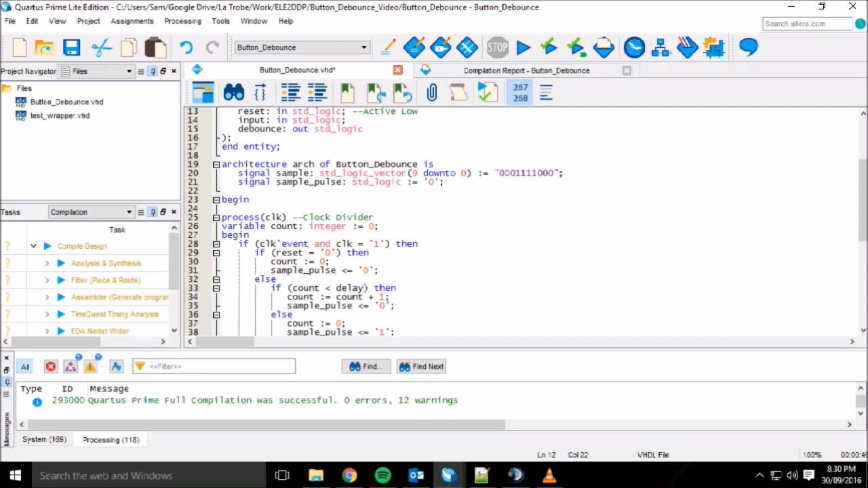
Task: Click the Open file folder icon
Action: coord(45,47)
